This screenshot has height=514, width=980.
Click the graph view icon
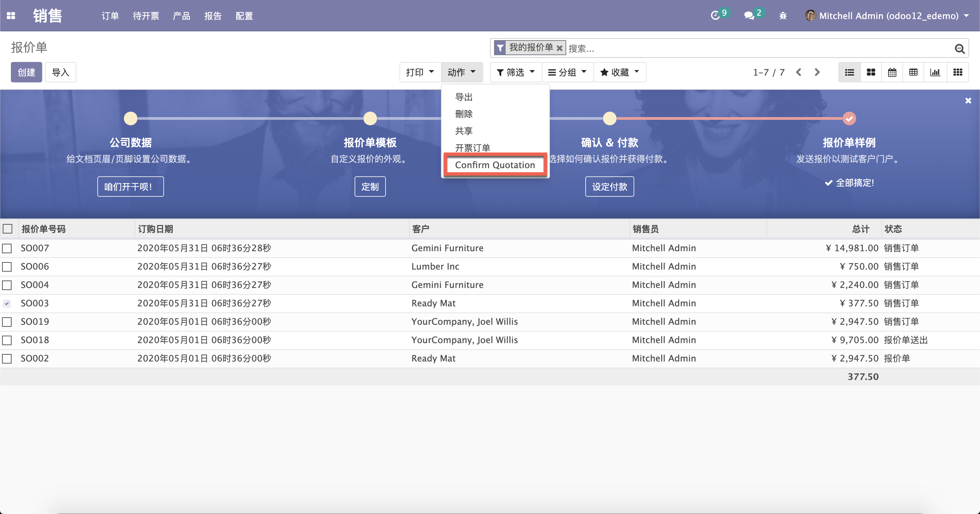(936, 72)
